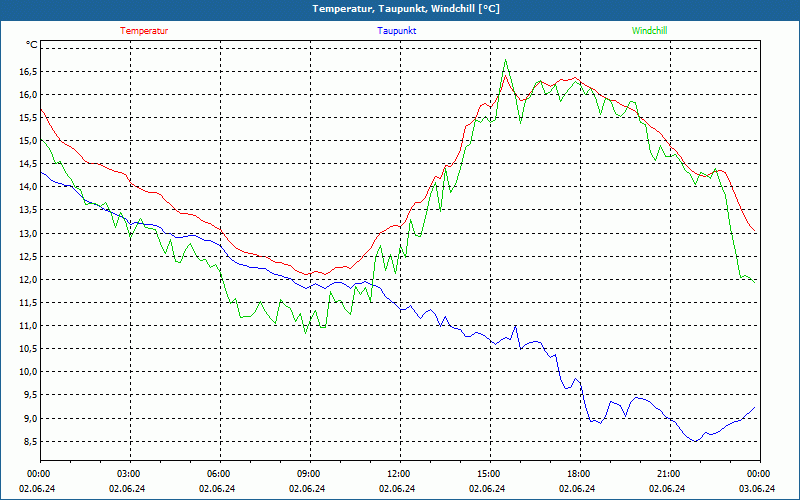Click the '02.06.24' date under 15:00
This screenshot has width=800, height=500.
(487, 489)
